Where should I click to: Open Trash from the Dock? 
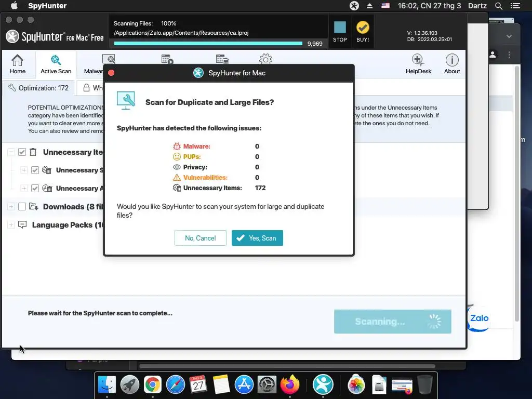click(x=425, y=384)
